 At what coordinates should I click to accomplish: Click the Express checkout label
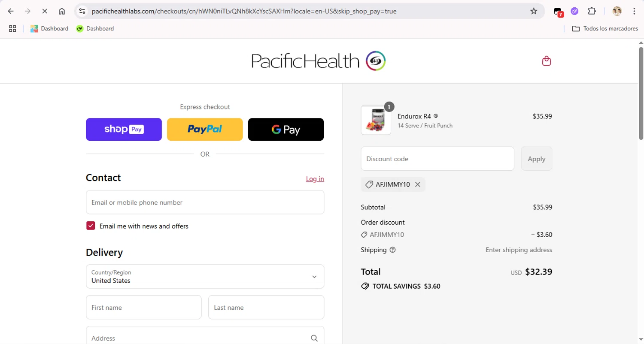coord(205,107)
